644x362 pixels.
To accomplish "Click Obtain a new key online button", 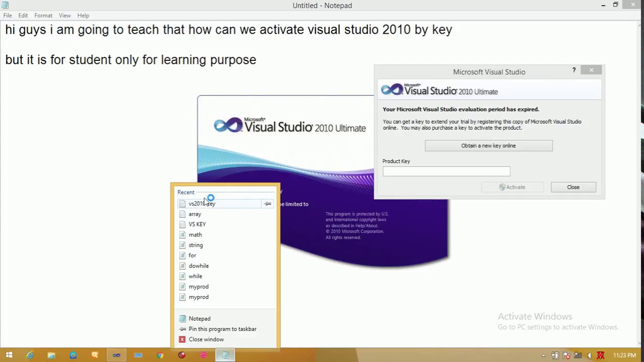I will (x=489, y=146).
